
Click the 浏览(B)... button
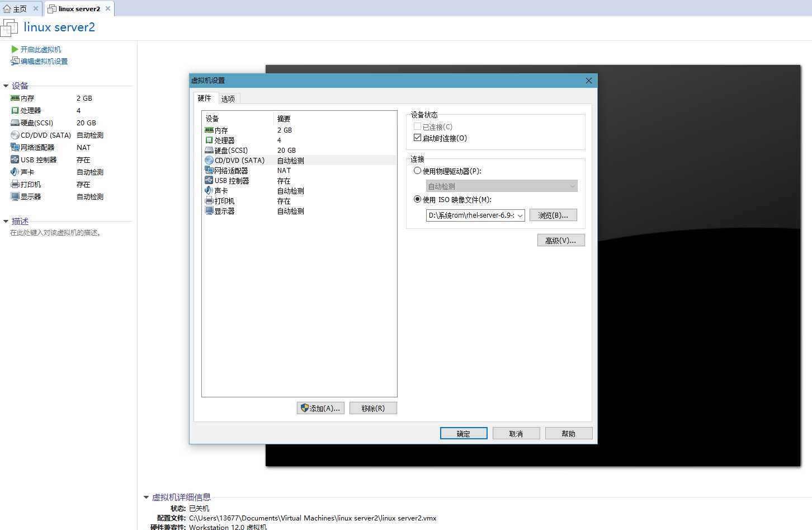point(553,215)
